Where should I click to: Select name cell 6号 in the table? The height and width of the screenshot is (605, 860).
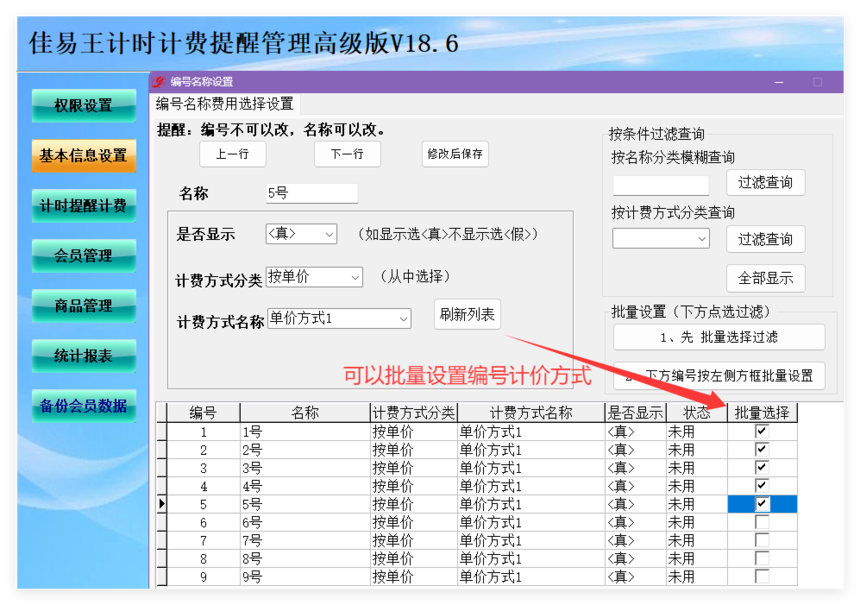(305, 522)
